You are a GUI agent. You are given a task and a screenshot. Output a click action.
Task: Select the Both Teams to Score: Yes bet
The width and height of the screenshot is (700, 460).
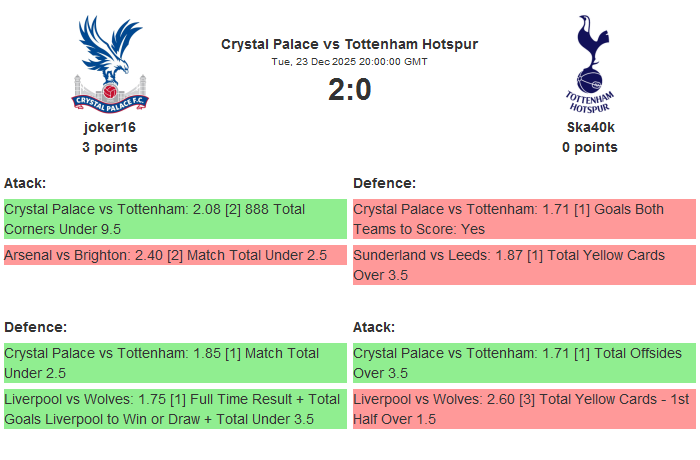523,219
